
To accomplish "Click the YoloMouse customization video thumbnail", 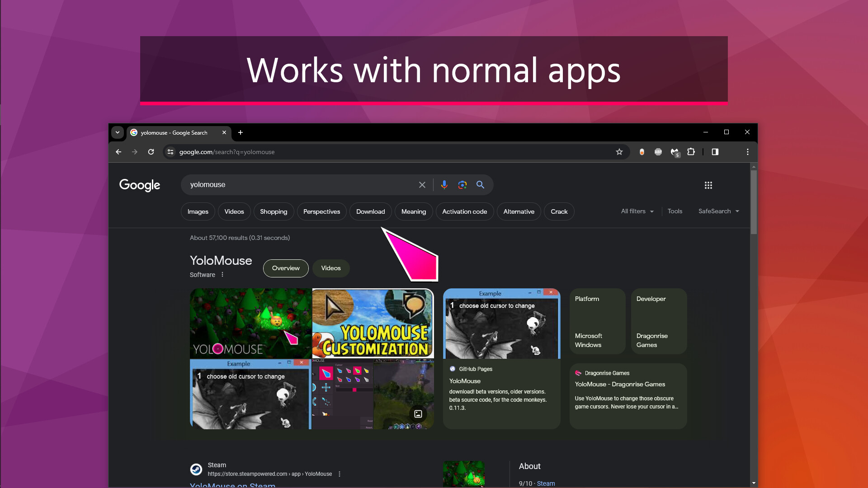I will point(373,323).
